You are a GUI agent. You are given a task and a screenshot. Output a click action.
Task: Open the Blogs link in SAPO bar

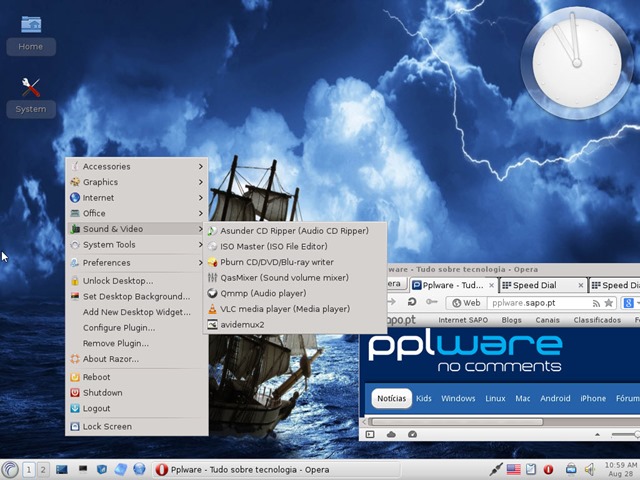[x=511, y=320]
